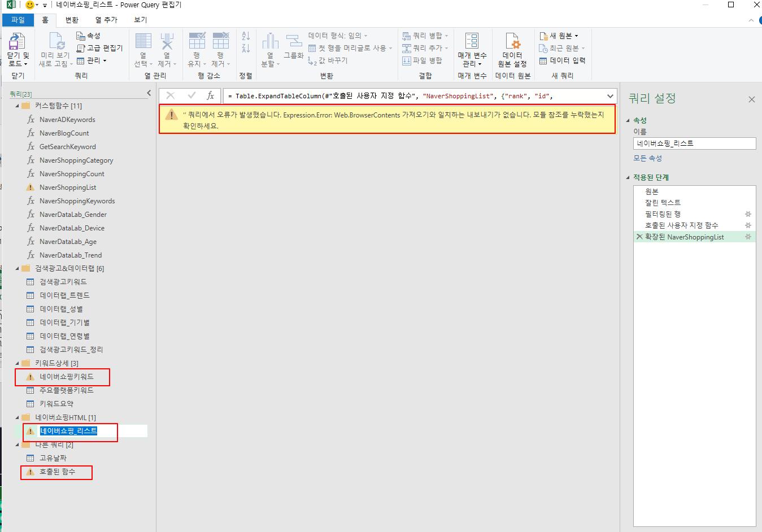
Task: Collapse the 커스텀함수 folder
Action: coord(18,106)
